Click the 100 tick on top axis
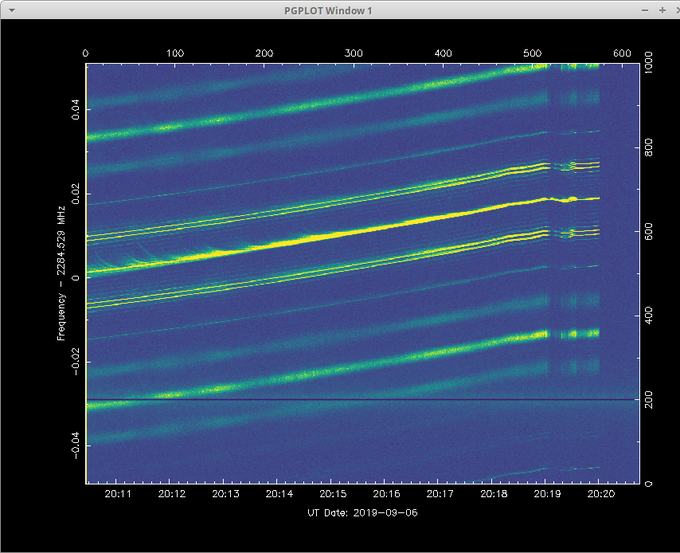Viewport: 680px width, 553px height. (x=175, y=53)
